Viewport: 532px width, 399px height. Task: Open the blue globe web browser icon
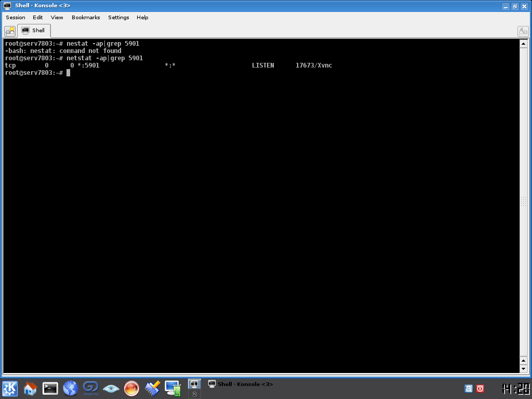point(71,388)
